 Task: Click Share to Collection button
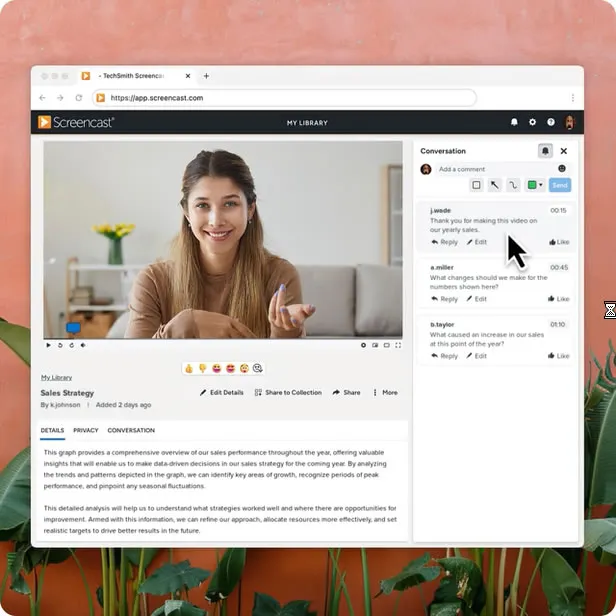(x=288, y=392)
